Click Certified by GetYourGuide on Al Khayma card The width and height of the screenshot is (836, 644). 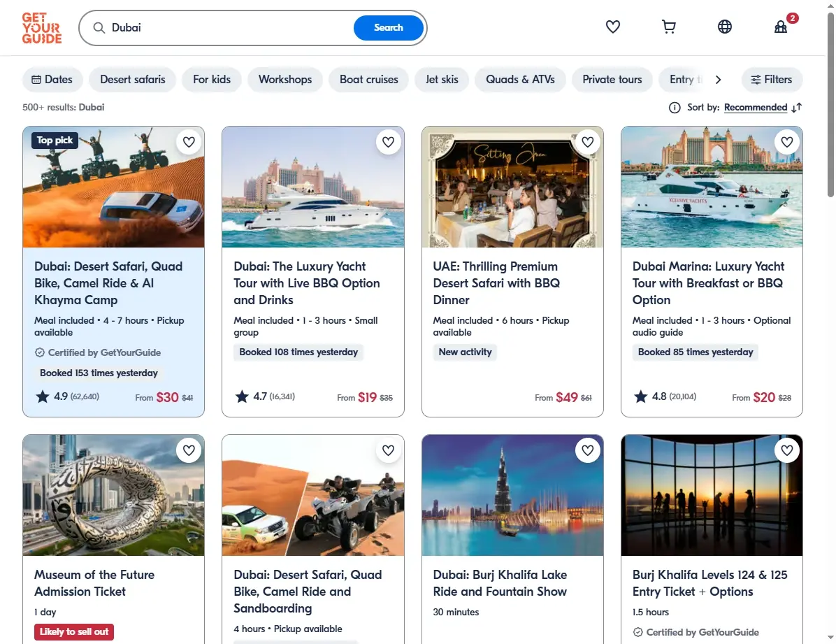pos(98,352)
